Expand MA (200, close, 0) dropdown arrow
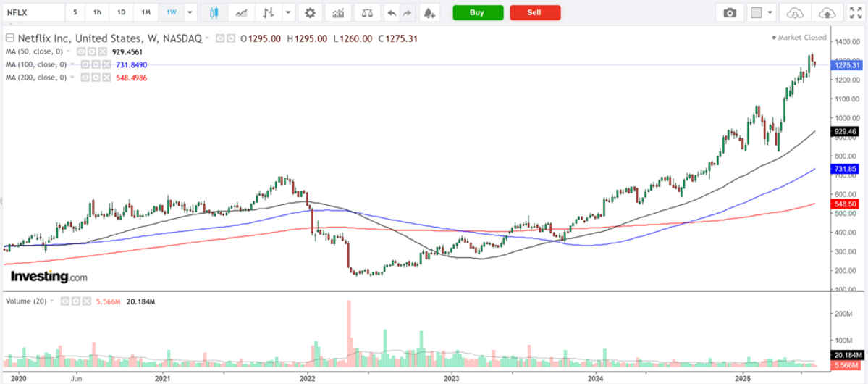 click(x=72, y=78)
